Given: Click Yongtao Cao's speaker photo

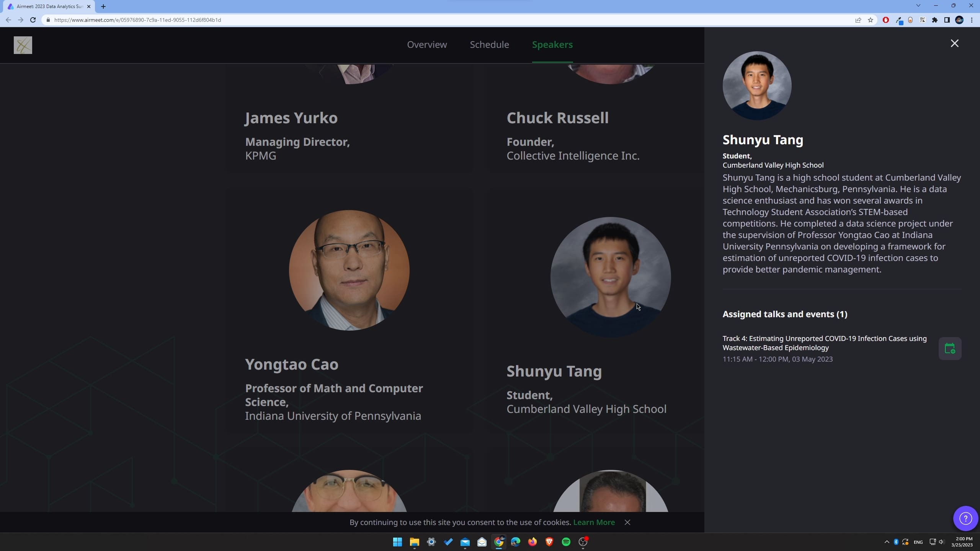Looking at the screenshot, I should pyautogui.click(x=349, y=270).
